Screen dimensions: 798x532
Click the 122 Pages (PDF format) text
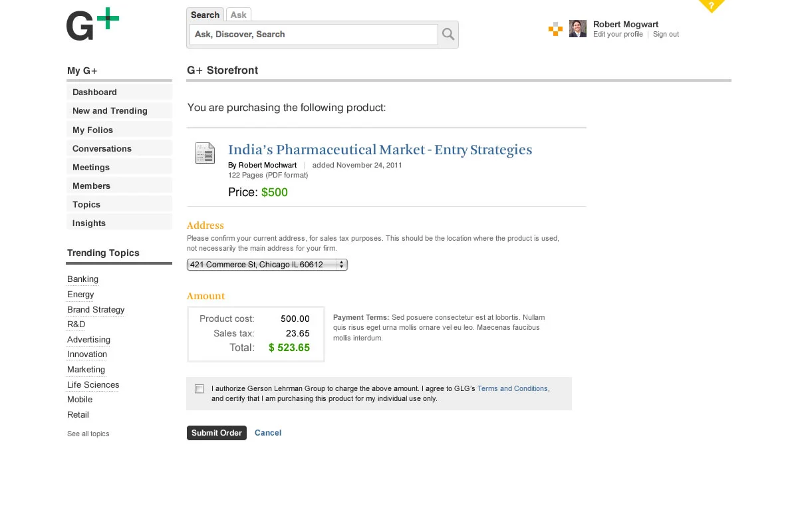point(268,176)
